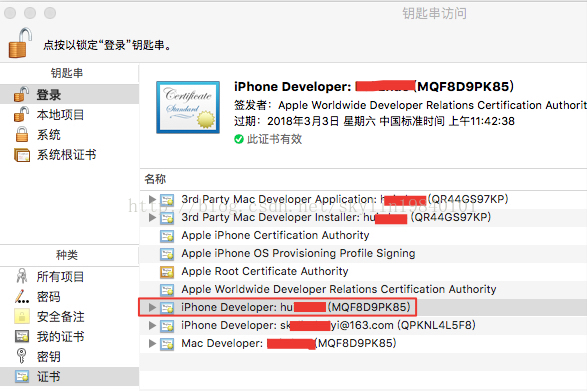Click icon of Apple iPhone Certification Authority
587x391 pixels.
point(167,236)
